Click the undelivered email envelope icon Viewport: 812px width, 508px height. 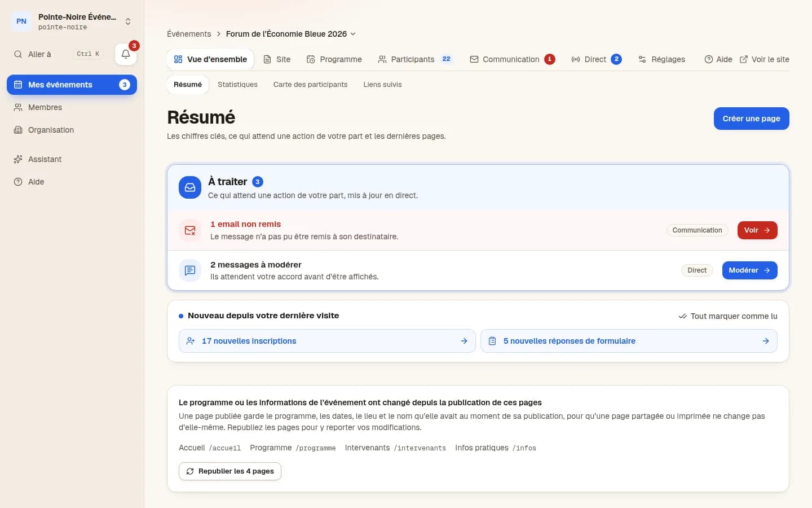tap(190, 230)
